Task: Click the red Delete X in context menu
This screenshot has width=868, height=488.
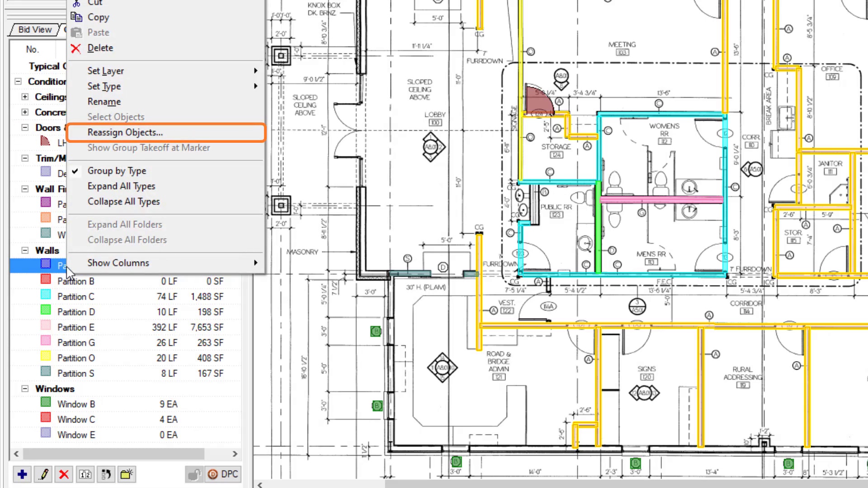Action: tap(76, 48)
